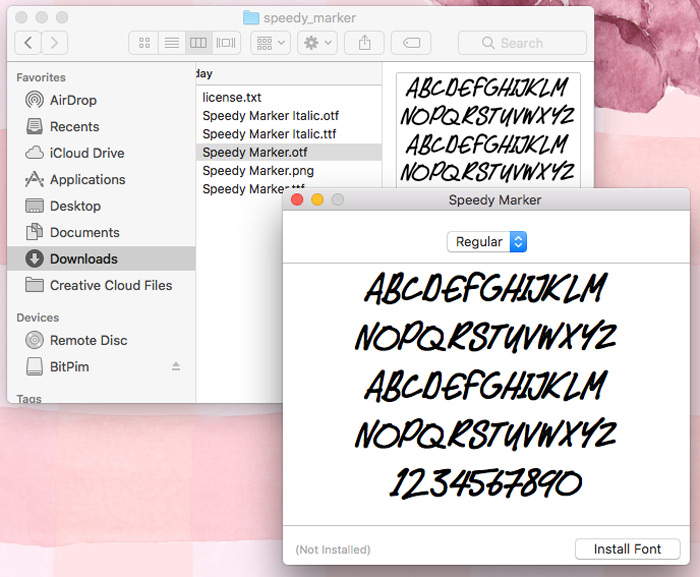Click the Edit Tags toolbar button
The image size is (700, 577).
[x=411, y=43]
